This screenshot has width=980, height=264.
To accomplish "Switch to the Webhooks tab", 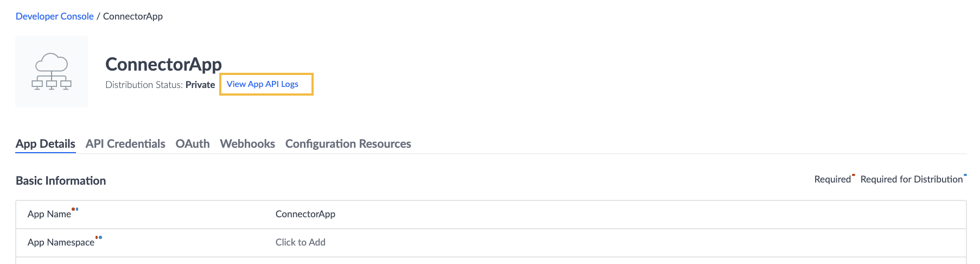I will (x=247, y=144).
